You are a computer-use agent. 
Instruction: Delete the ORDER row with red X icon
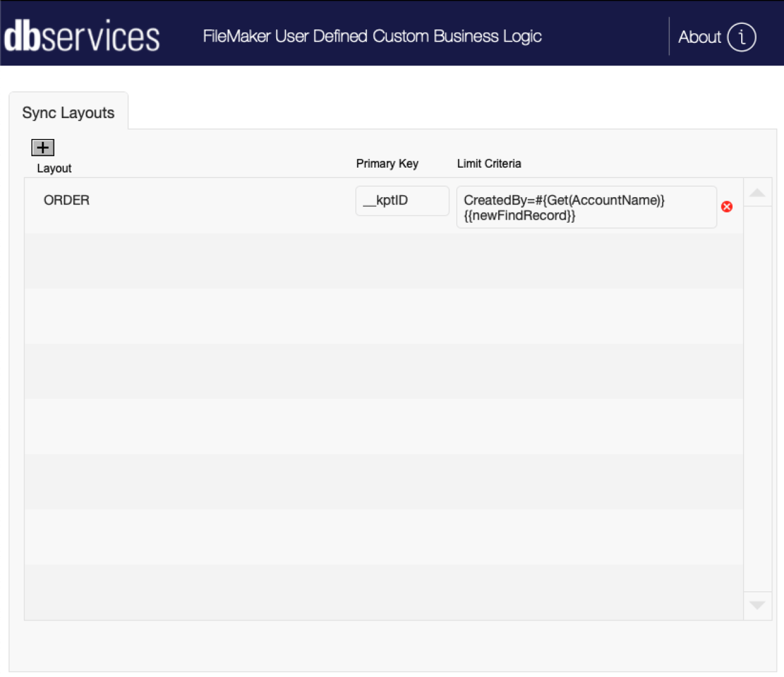[727, 207]
